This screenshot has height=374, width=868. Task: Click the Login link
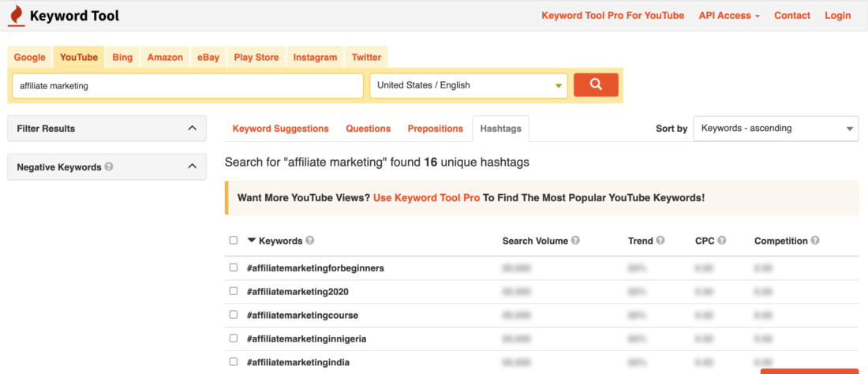point(837,16)
